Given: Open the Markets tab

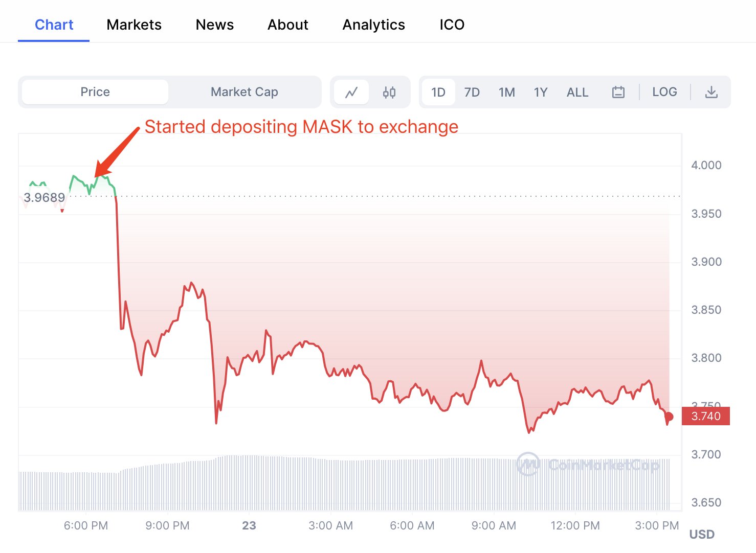Looking at the screenshot, I should [134, 25].
